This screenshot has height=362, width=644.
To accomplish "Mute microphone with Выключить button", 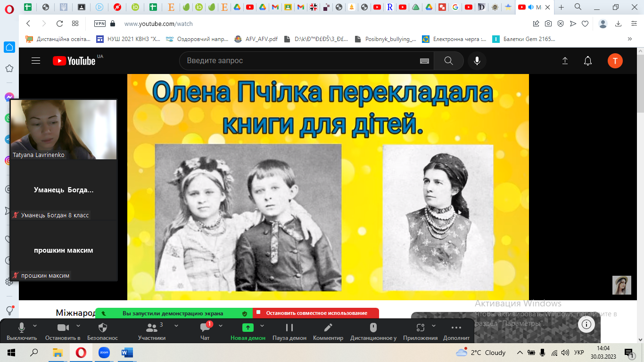I will [22, 331].
